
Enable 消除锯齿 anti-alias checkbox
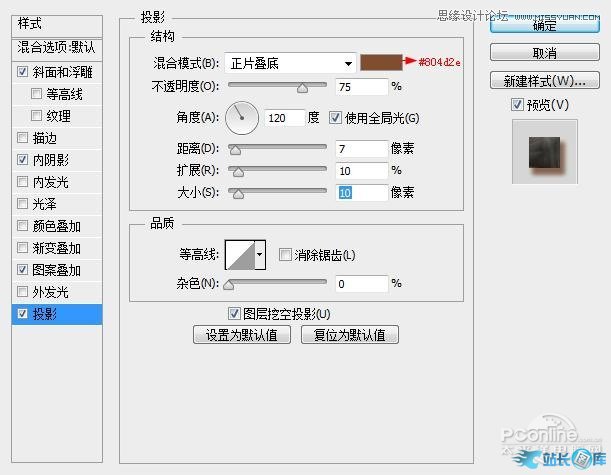(x=286, y=255)
